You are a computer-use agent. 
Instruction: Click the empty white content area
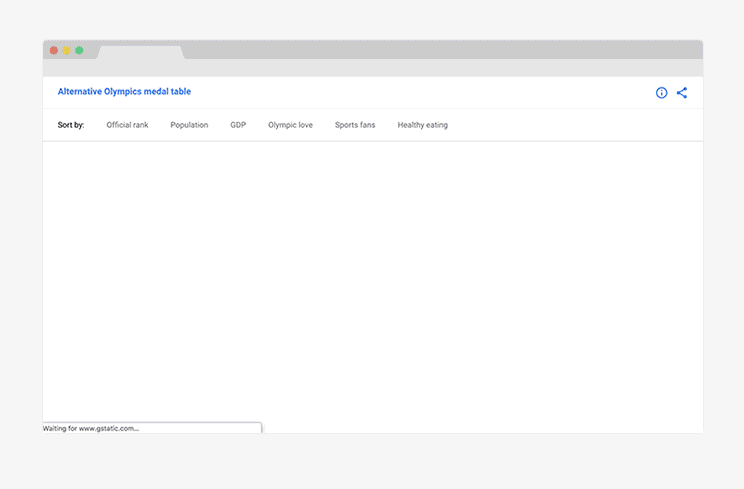(x=373, y=282)
